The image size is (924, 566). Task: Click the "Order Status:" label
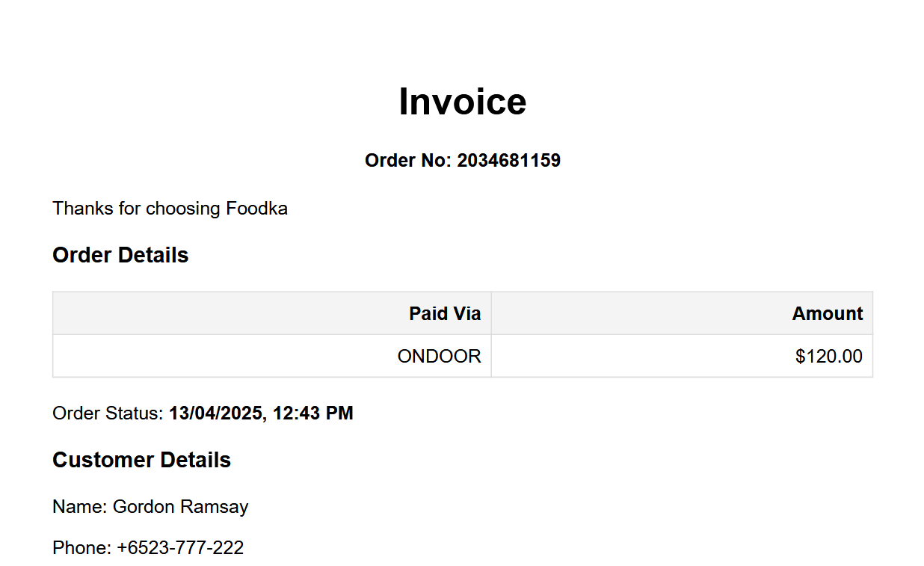point(108,413)
